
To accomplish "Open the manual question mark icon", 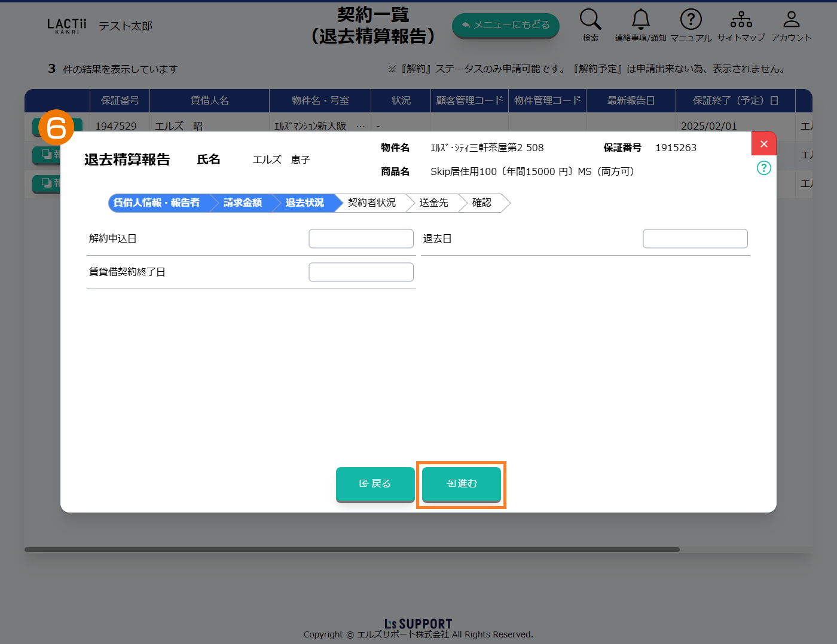I will [691, 20].
